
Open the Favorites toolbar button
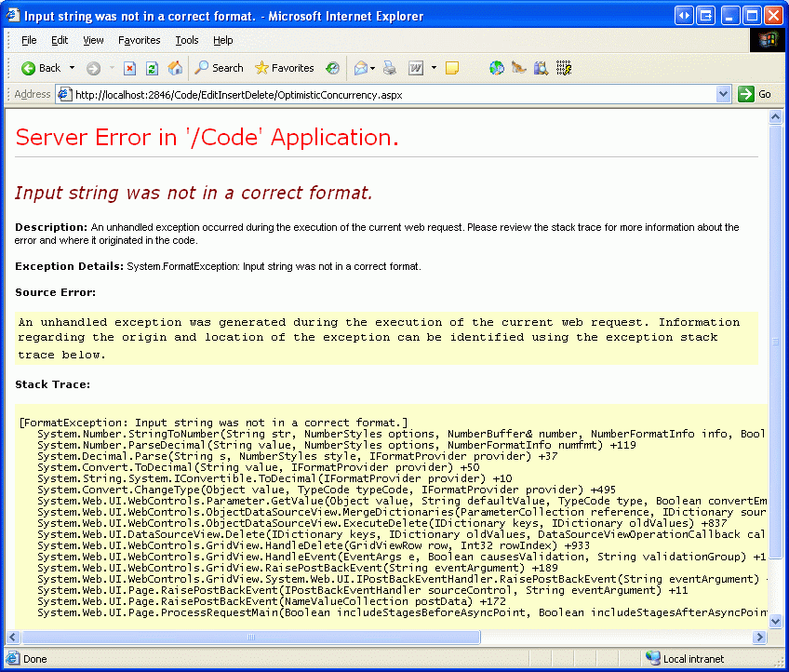pyautogui.click(x=284, y=68)
